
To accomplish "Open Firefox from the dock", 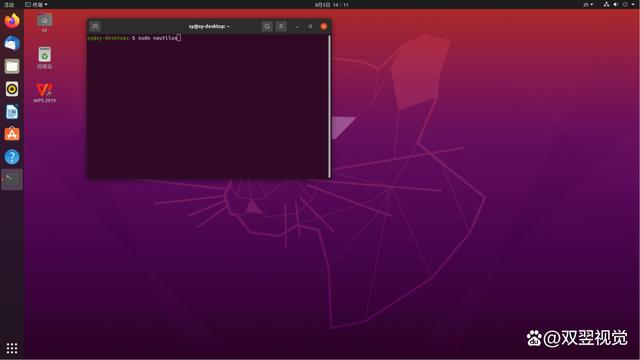I will pyautogui.click(x=12, y=20).
